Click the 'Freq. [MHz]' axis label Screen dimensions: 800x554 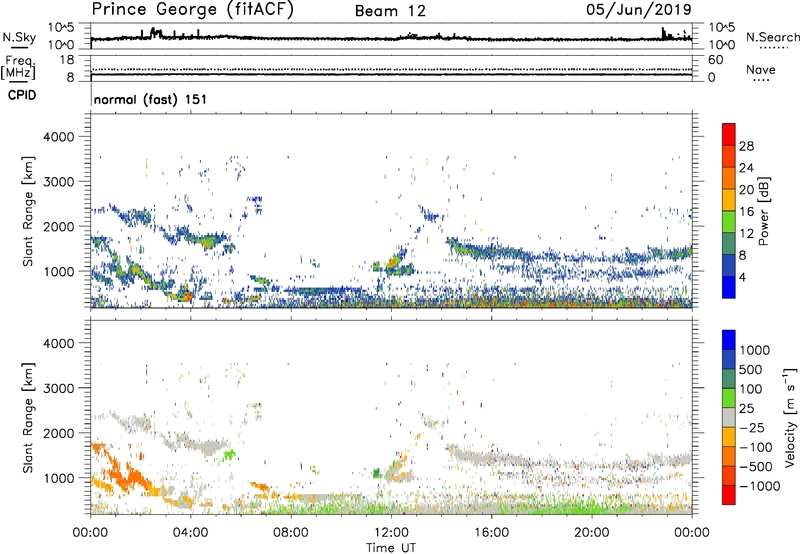tap(18, 67)
